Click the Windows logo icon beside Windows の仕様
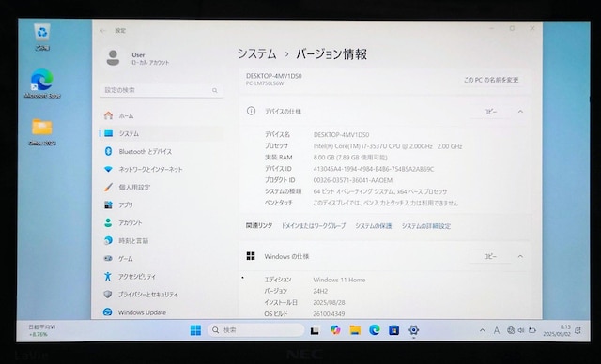The width and height of the screenshot is (601, 364). [251, 256]
